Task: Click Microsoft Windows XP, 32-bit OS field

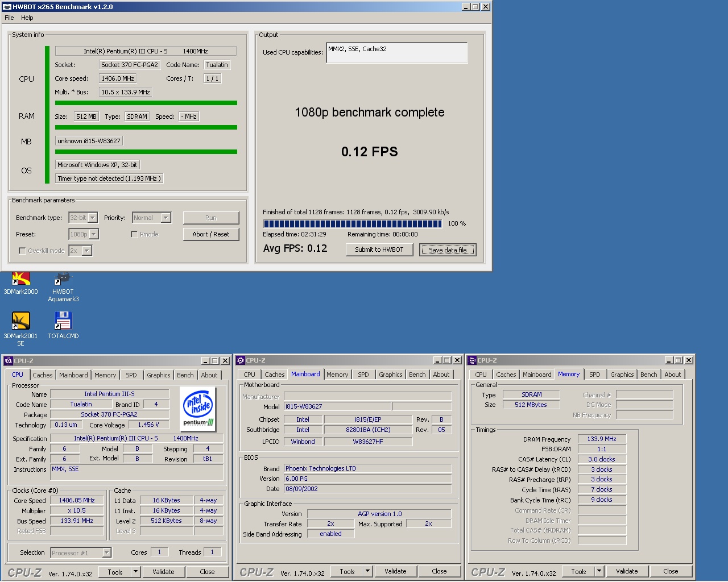Action: click(x=97, y=165)
